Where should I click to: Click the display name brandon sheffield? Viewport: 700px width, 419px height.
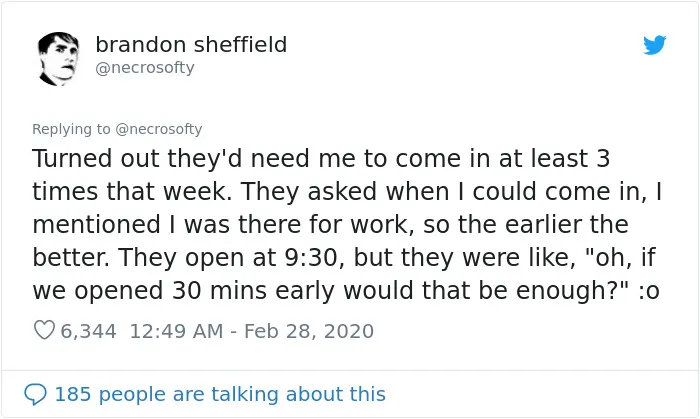[191, 45]
